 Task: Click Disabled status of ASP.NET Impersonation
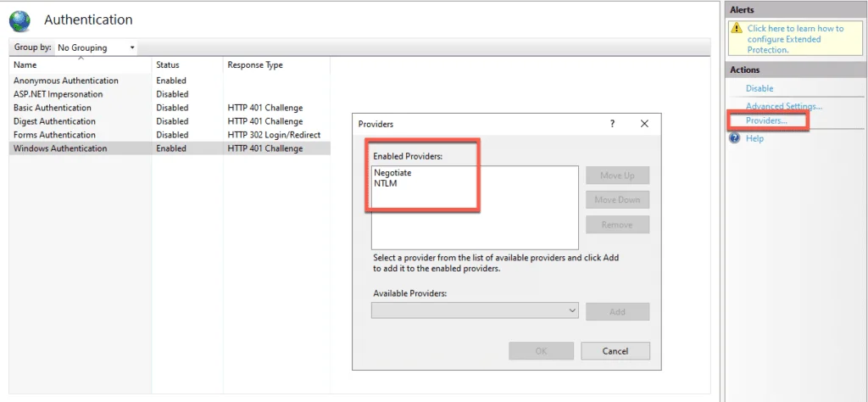pos(172,94)
